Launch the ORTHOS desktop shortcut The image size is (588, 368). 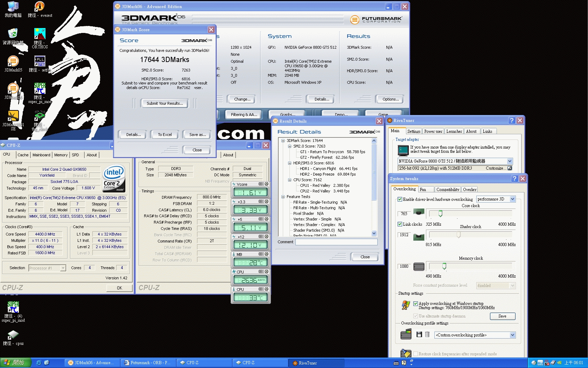[40, 38]
